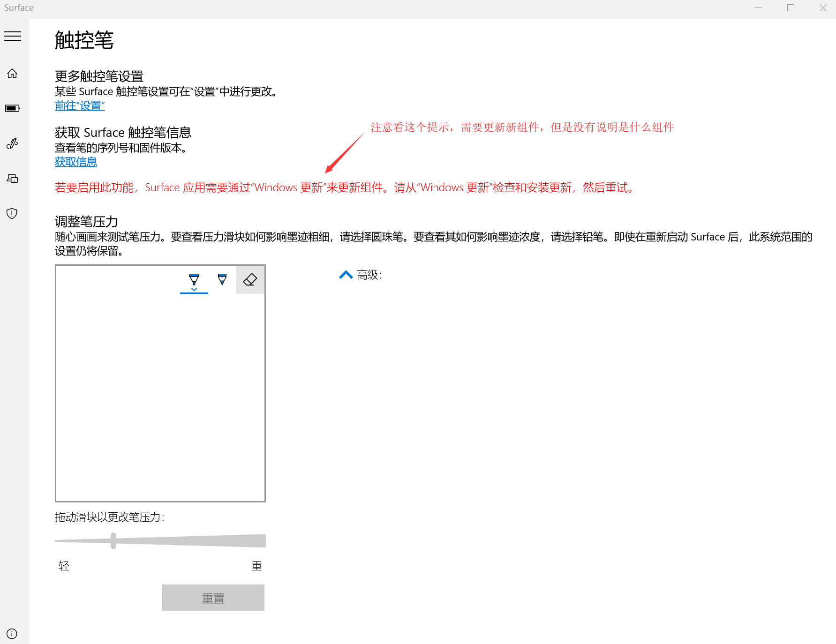
Task: Go to the Home page icon
Action: 12,74
